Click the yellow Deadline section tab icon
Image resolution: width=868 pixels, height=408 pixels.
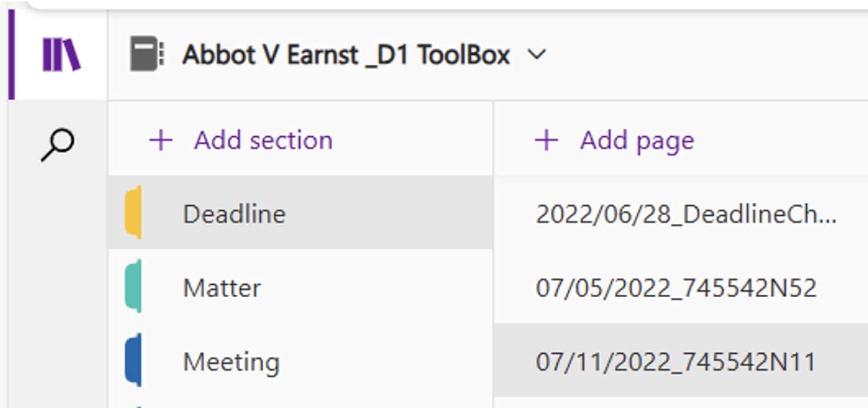pos(134,213)
